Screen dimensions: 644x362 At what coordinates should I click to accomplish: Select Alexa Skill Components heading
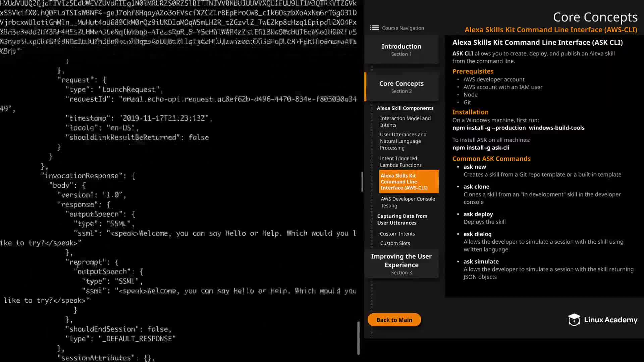pyautogui.click(x=405, y=108)
